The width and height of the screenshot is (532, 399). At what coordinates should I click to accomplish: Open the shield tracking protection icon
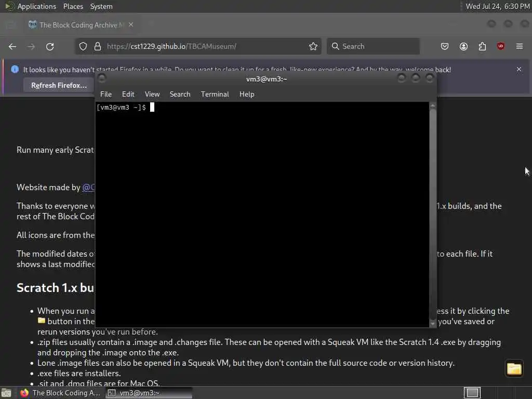tap(83, 46)
